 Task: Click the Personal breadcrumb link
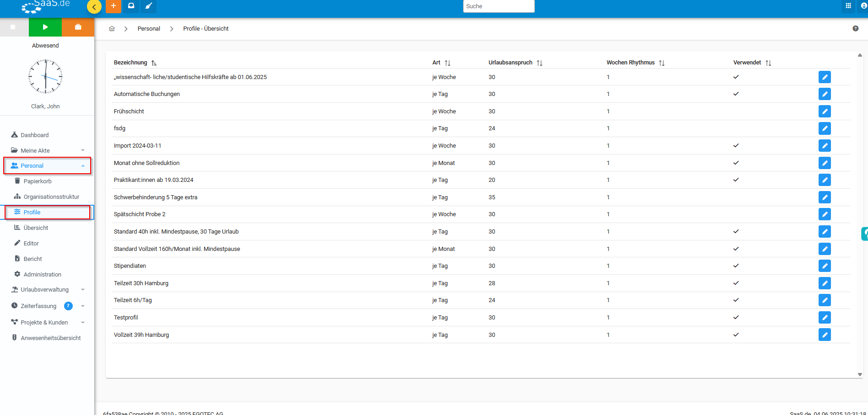click(149, 29)
